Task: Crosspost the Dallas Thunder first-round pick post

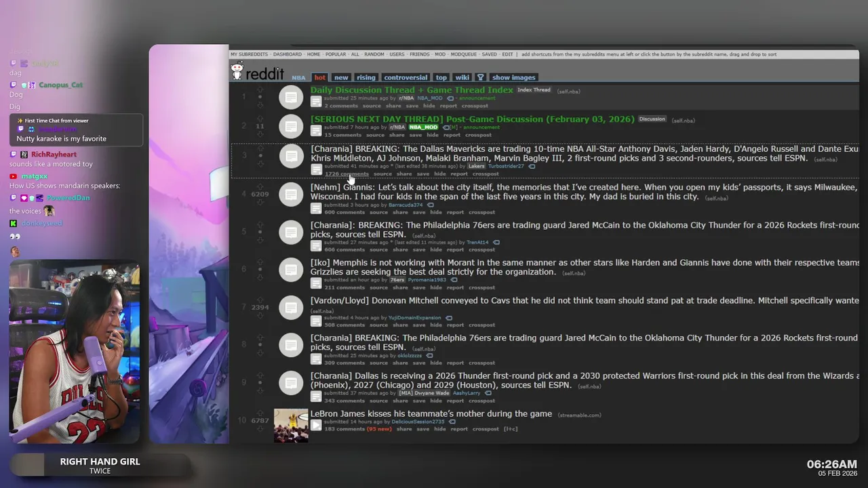Action: [481, 401]
